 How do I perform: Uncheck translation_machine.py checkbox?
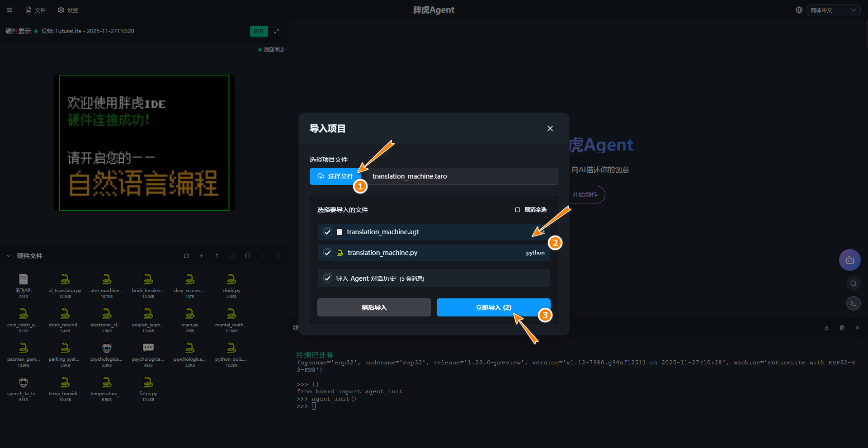pos(328,253)
